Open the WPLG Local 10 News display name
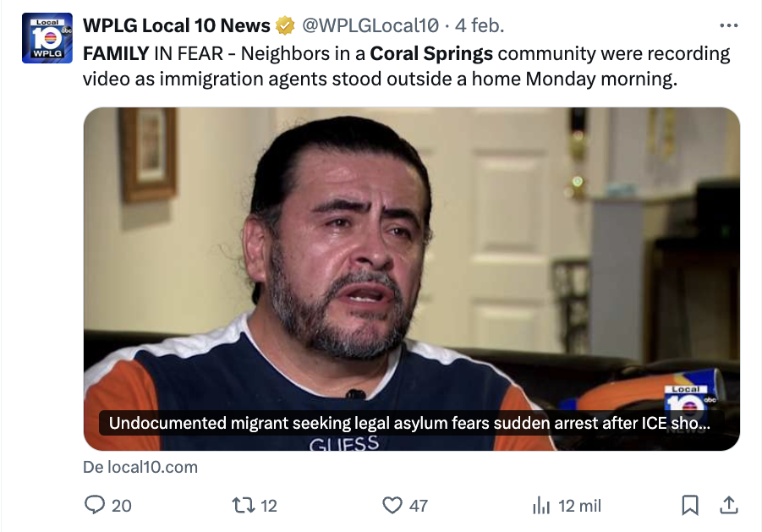Viewport: 762px width, 532px height. click(x=177, y=25)
